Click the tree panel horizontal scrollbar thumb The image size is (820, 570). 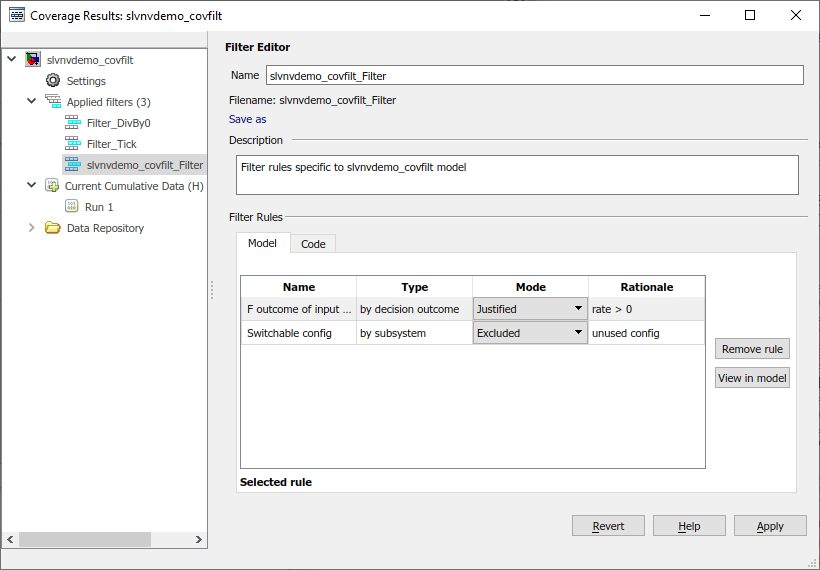pyautogui.click(x=85, y=539)
